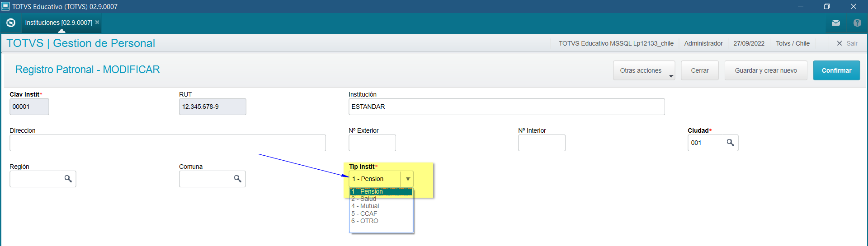Open Comuna lookup magnifier icon

pyautogui.click(x=237, y=179)
